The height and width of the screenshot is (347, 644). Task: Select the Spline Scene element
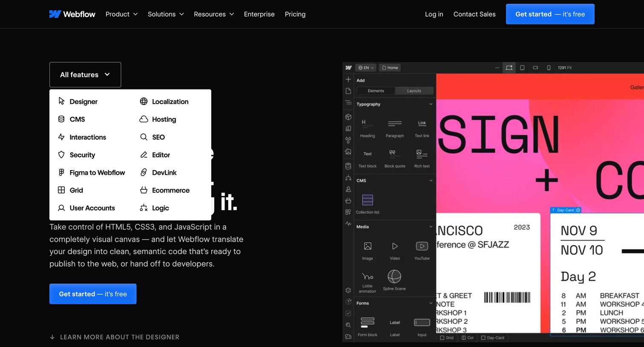(x=394, y=280)
